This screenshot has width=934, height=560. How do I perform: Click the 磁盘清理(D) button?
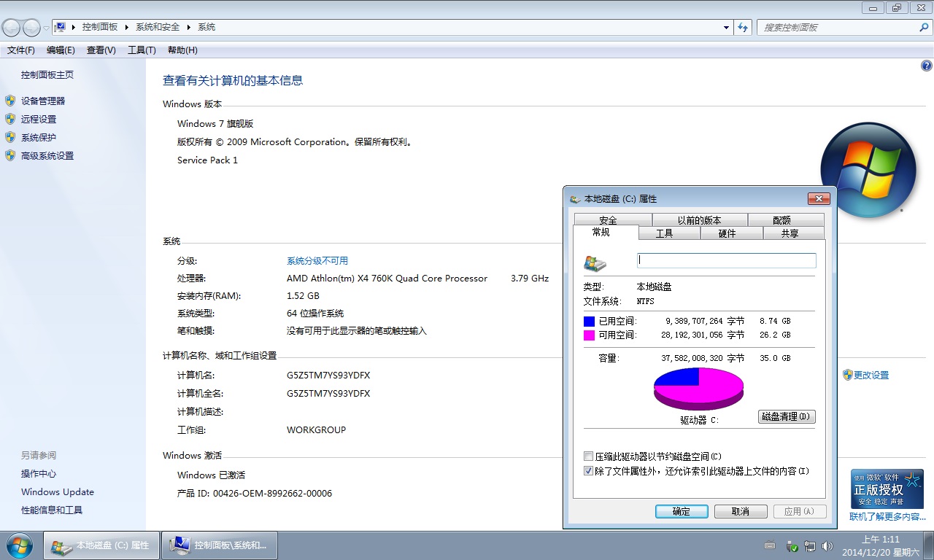pos(787,417)
